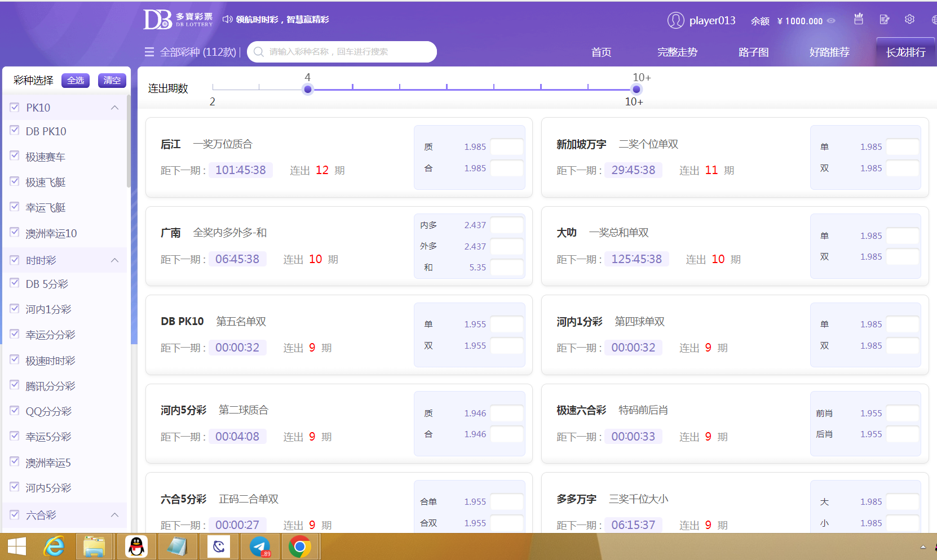This screenshot has height=560, width=937.
Task: Click the player013 user avatar icon
Action: point(675,20)
